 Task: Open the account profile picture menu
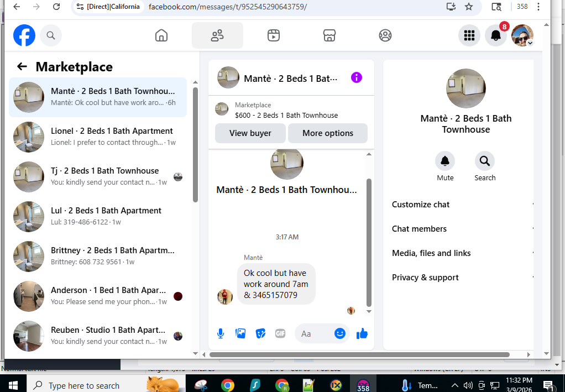point(522,35)
